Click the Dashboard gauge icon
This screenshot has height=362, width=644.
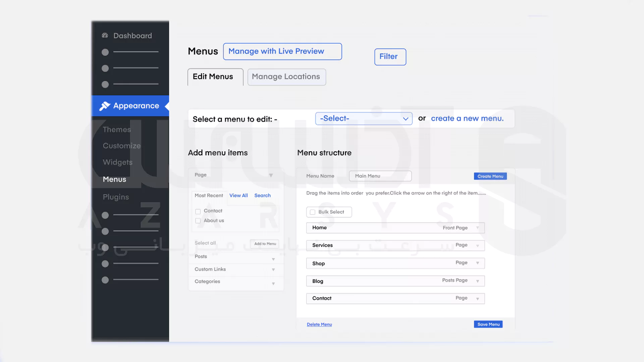click(105, 35)
